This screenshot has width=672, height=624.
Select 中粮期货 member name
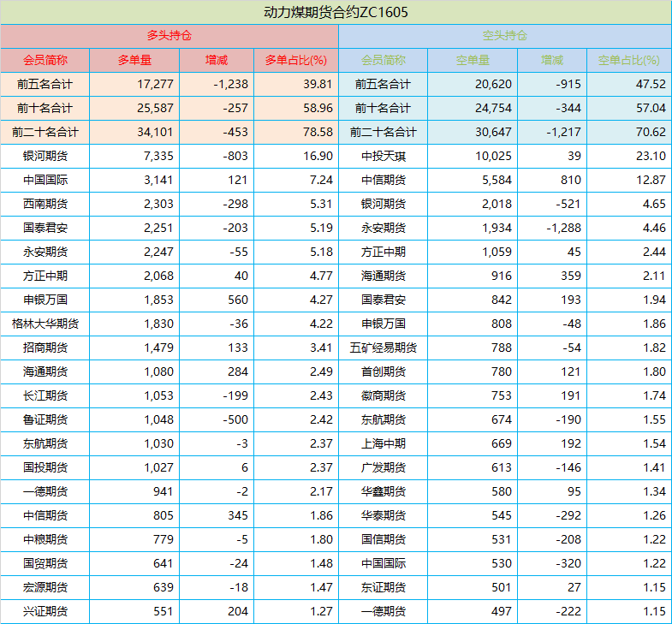(x=45, y=540)
